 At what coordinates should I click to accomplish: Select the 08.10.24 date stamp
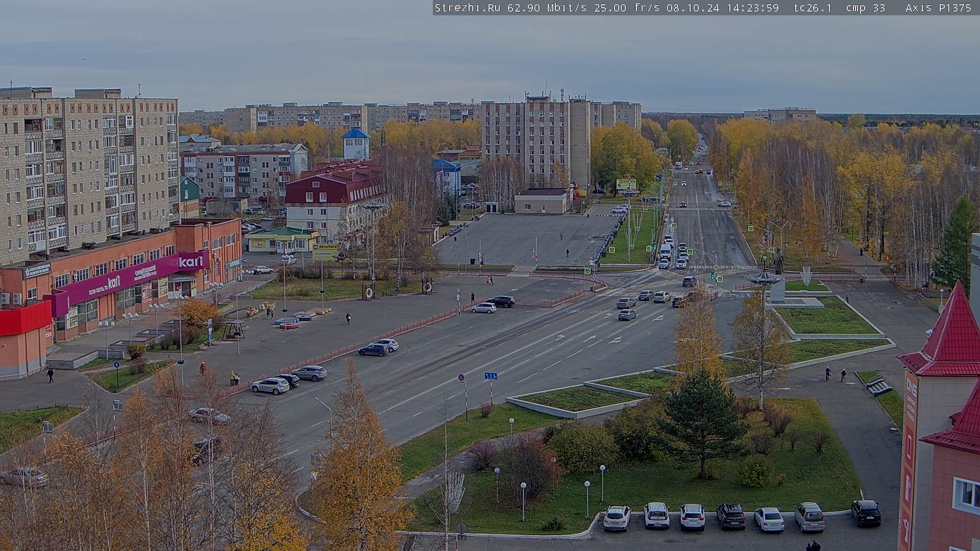(x=693, y=8)
